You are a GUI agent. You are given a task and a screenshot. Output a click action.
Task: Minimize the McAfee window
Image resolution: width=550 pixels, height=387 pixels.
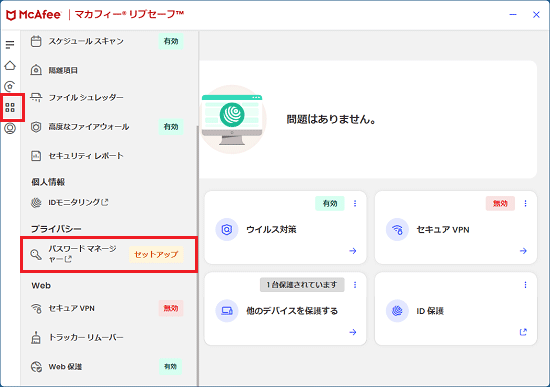pos(513,15)
